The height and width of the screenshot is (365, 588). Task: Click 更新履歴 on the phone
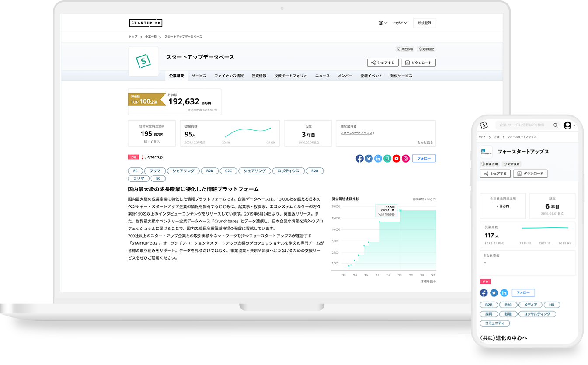(511, 164)
